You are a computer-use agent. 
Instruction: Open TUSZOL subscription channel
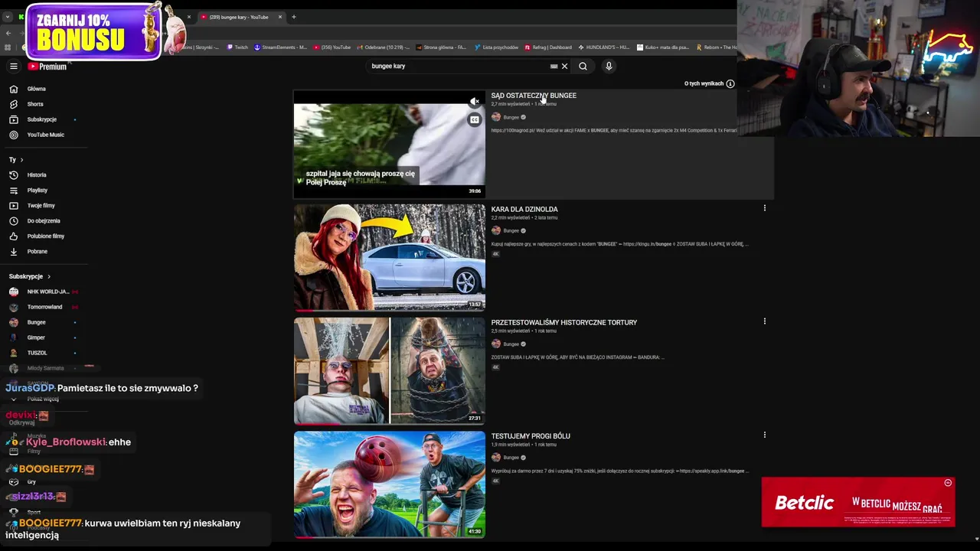coord(37,353)
